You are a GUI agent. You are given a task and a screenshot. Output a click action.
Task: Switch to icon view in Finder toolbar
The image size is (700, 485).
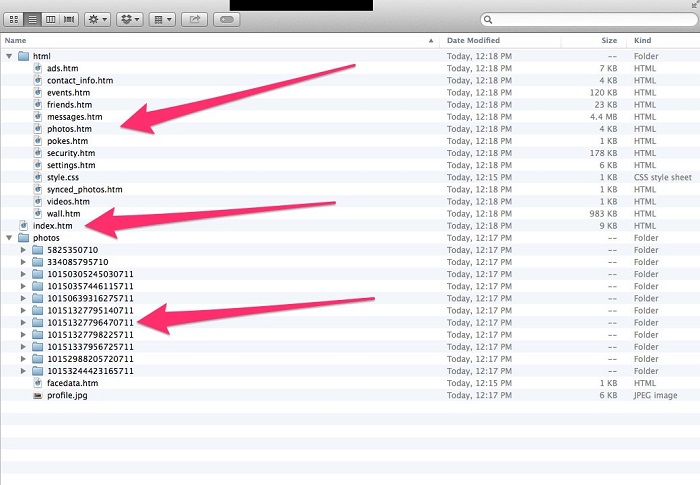point(14,20)
